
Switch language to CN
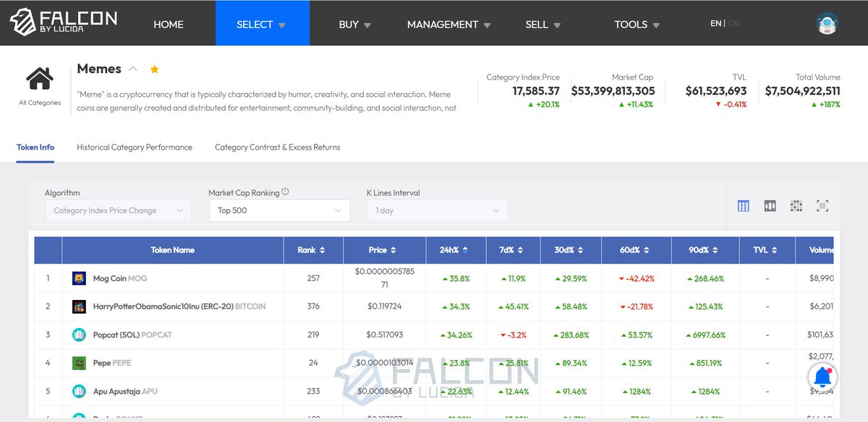tap(733, 23)
